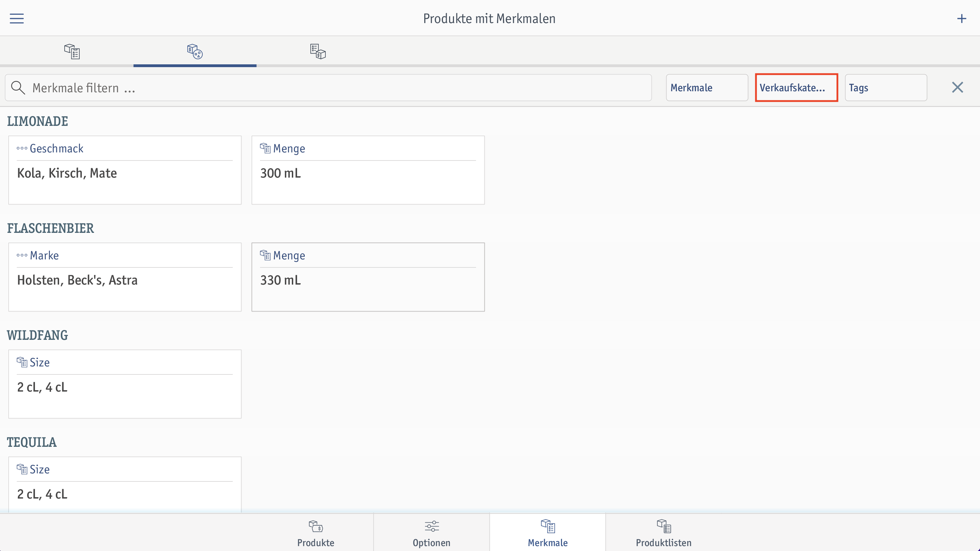Click the dots icon beside Marke
Image resolution: width=980 pixels, height=551 pixels.
point(22,255)
